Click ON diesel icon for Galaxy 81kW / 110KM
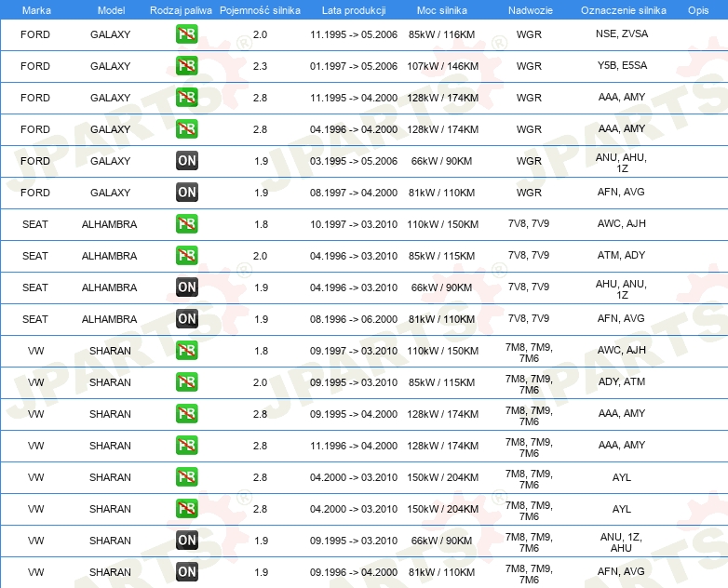Viewport: 728px width, 588px height. coord(186,193)
